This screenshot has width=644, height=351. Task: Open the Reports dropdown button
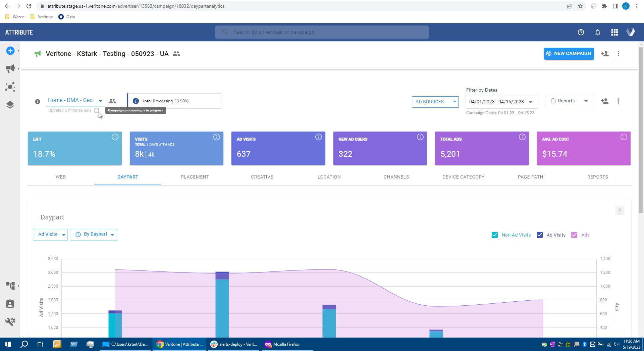(x=570, y=101)
